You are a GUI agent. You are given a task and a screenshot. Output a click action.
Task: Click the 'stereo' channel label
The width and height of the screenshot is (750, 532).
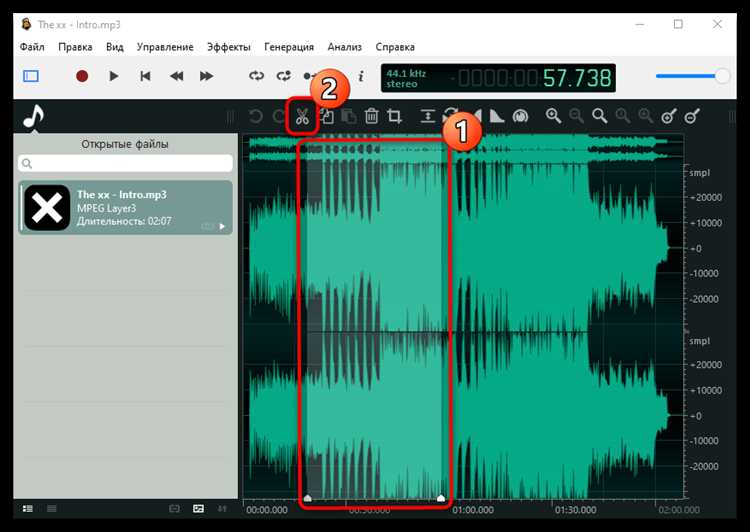[402, 84]
